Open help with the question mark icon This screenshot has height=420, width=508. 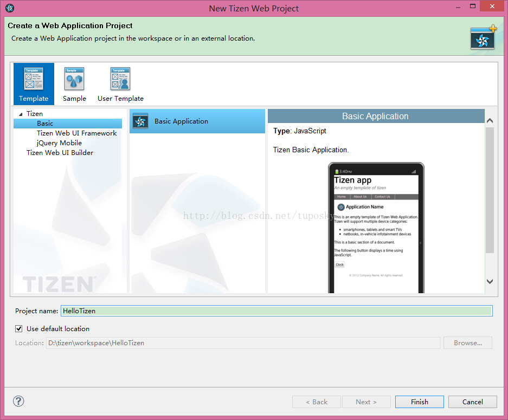coord(18,401)
